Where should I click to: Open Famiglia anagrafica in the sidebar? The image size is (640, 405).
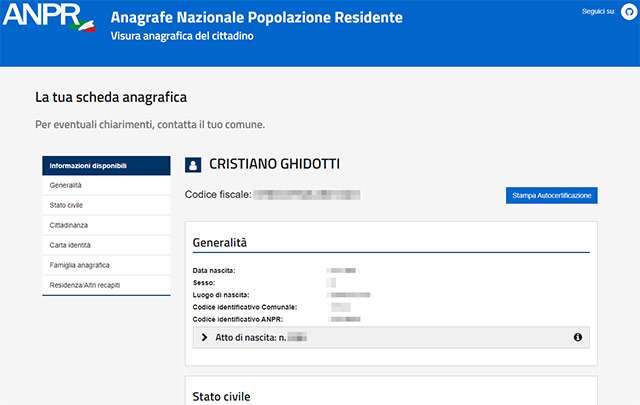click(x=106, y=265)
